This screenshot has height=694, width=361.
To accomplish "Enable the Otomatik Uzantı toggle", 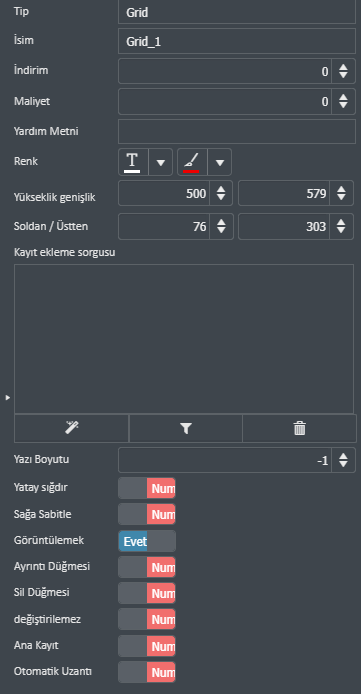I will [147, 672].
